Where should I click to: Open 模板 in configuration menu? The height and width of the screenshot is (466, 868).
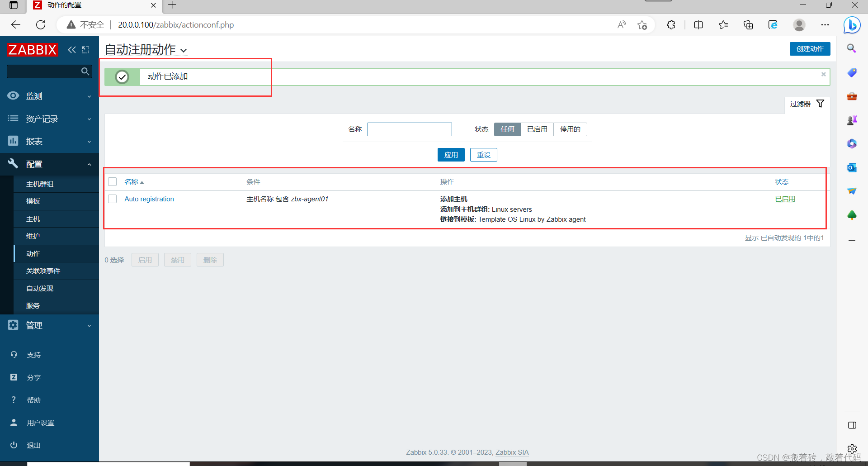(x=56, y=201)
